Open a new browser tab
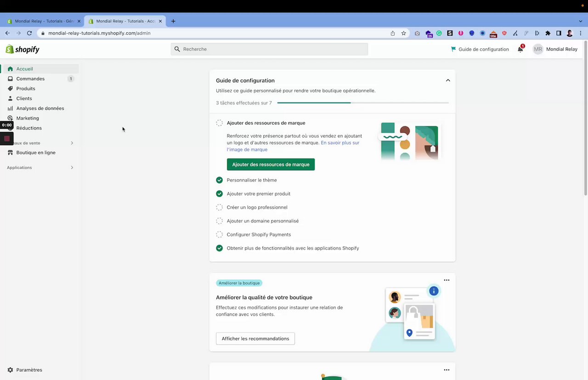The height and width of the screenshot is (380, 588). coord(173,21)
